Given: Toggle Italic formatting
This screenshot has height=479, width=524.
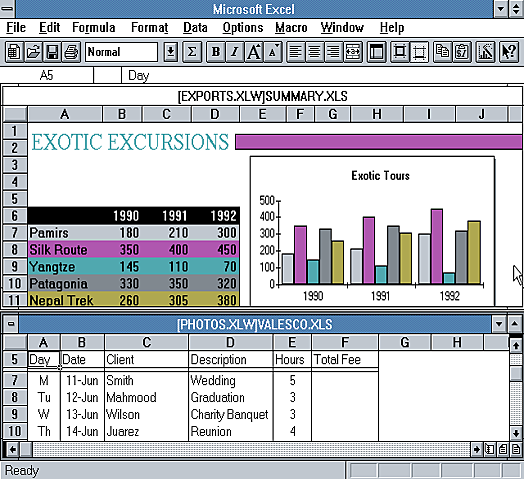Looking at the screenshot, I should coord(235,52).
